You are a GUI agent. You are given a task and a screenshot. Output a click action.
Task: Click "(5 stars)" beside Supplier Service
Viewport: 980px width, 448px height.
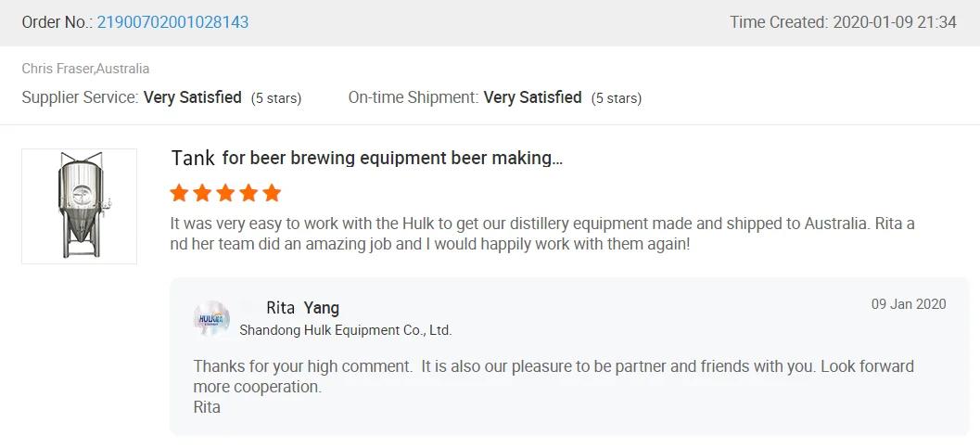pyautogui.click(x=276, y=98)
